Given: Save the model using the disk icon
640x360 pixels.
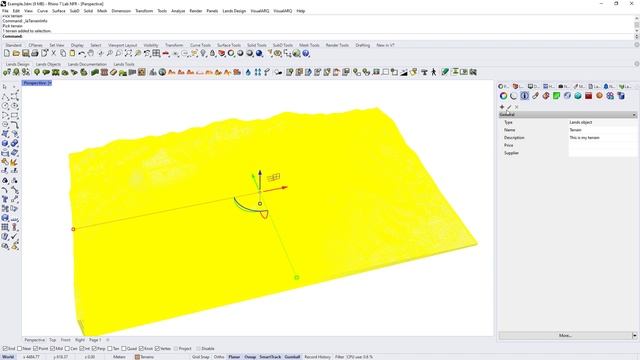Looking at the screenshot, I should tap(26, 53).
